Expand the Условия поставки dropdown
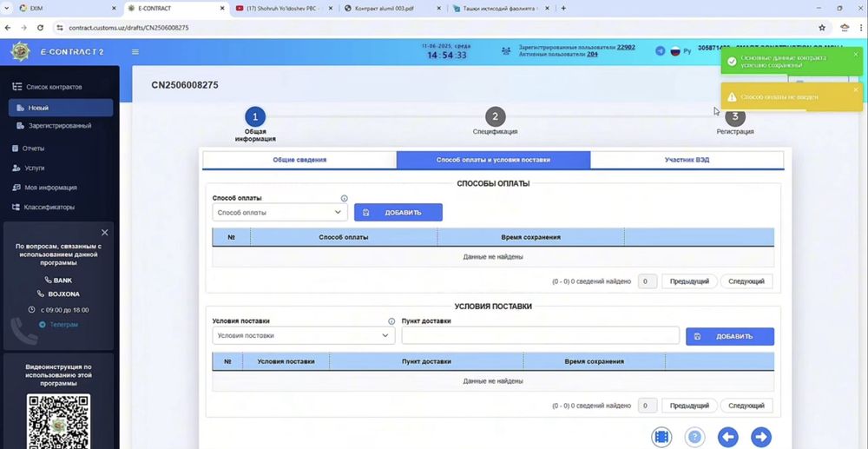Image resolution: width=868 pixels, height=449 pixels. pos(303,335)
